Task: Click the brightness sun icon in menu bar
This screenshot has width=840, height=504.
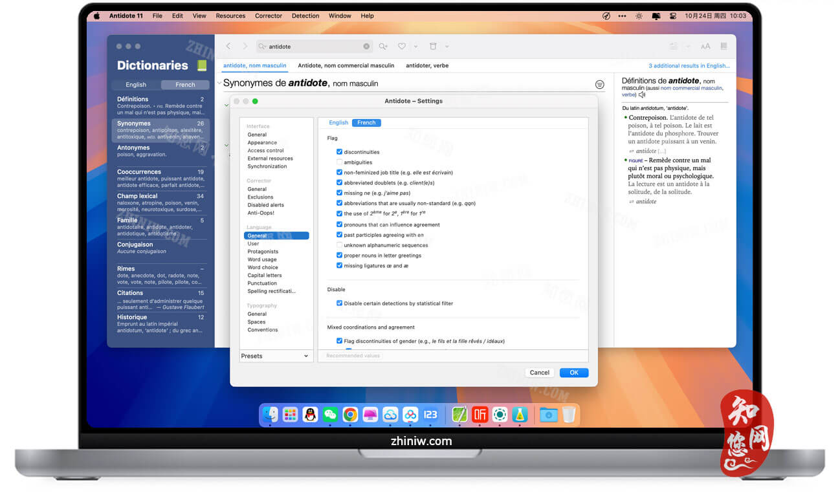Action: (639, 16)
